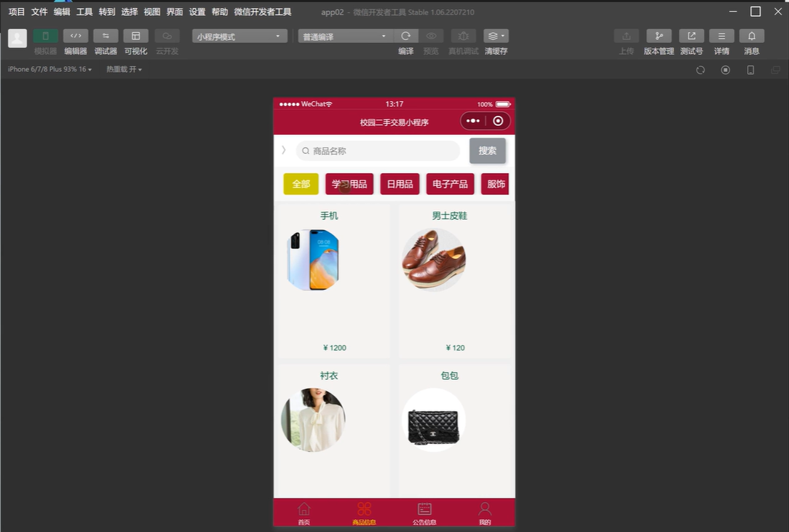Open the 男士皮鞋 product thumbnail
The image size is (789, 532).
pos(434,260)
